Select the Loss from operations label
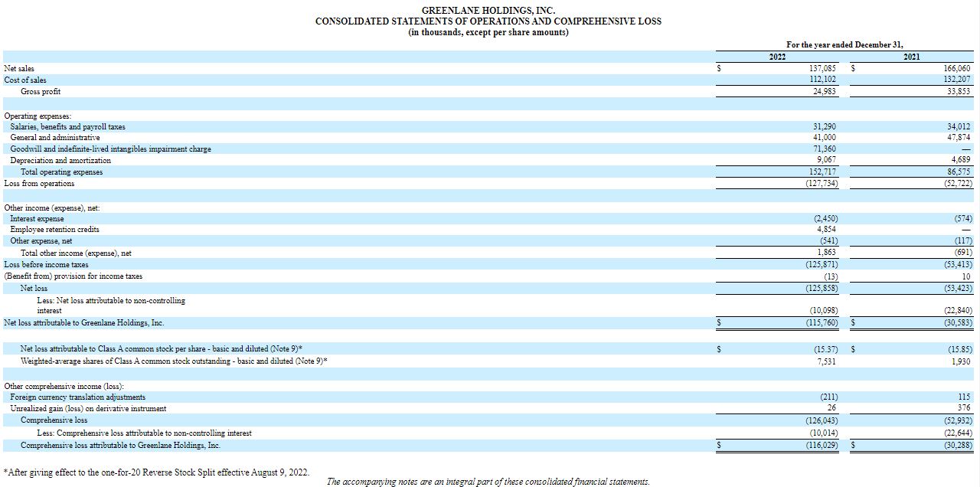This screenshot has height=487, width=980. pyautogui.click(x=39, y=184)
